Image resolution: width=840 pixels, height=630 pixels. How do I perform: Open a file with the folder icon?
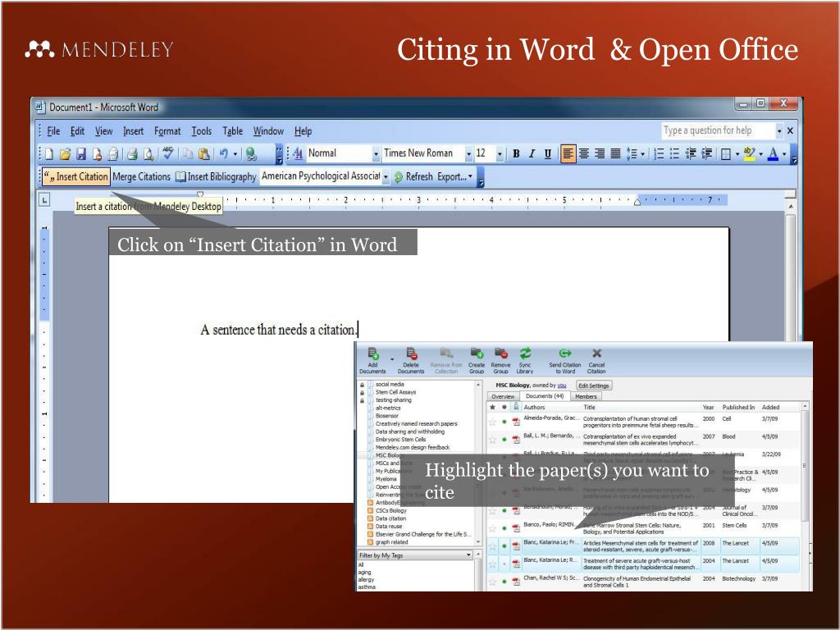coord(65,154)
